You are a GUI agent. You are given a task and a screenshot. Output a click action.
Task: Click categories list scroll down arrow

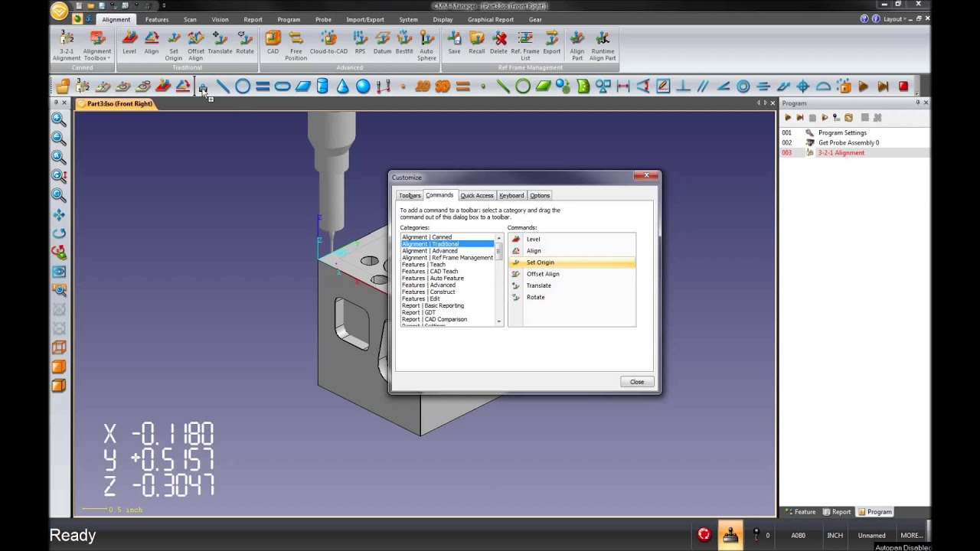[x=499, y=322]
